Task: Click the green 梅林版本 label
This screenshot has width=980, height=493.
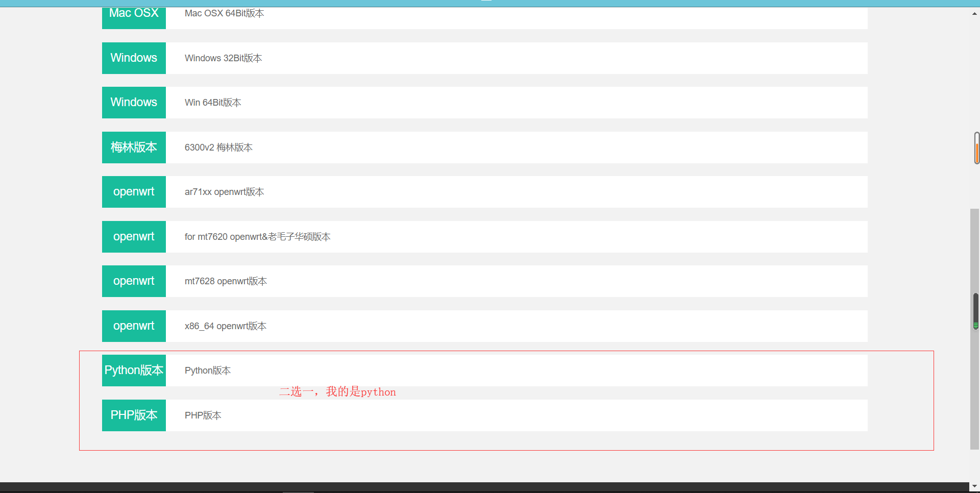Action: coord(134,147)
